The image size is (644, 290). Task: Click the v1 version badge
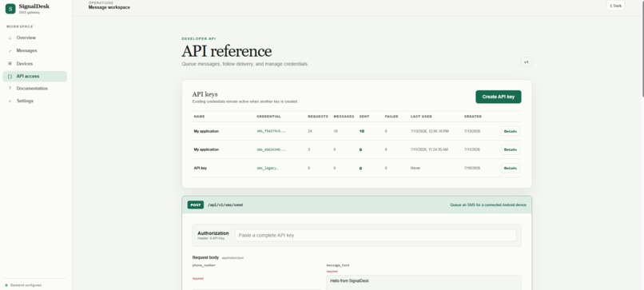click(526, 62)
